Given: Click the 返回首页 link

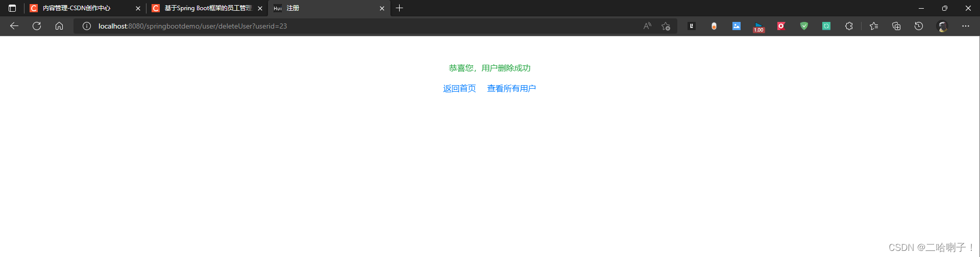Looking at the screenshot, I should (459, 89).
